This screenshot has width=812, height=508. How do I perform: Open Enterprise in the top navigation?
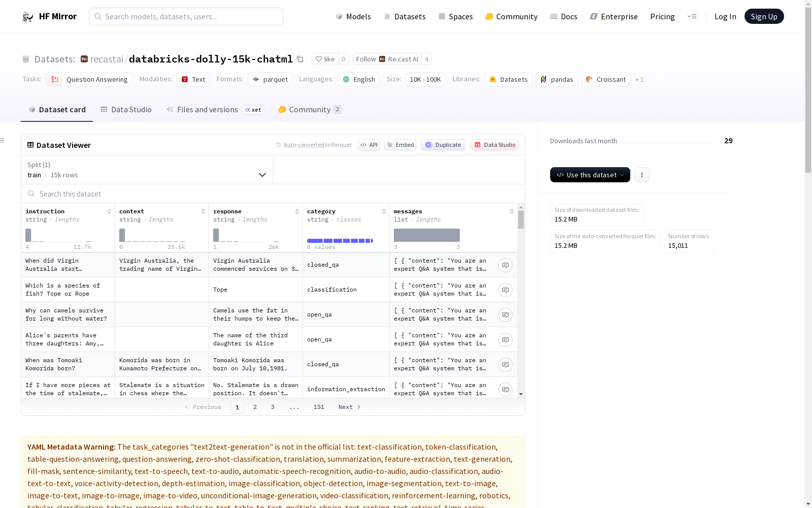pyautogui.click(x=614, y=17)
